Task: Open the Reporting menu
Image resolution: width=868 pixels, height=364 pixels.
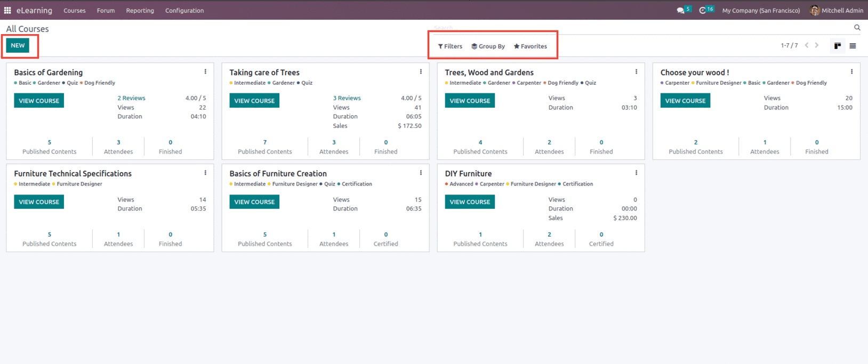Action: (x=140, y=11)
